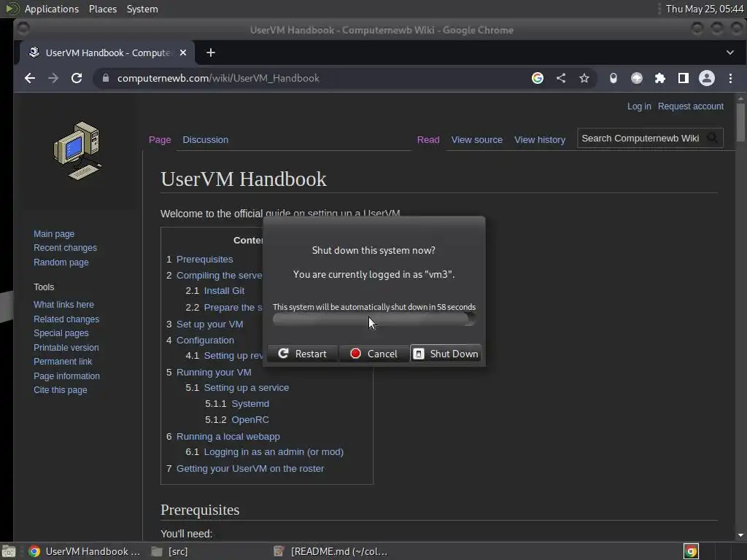
Task: Open Chrome three-dot menu
Action: coord(730,78)
